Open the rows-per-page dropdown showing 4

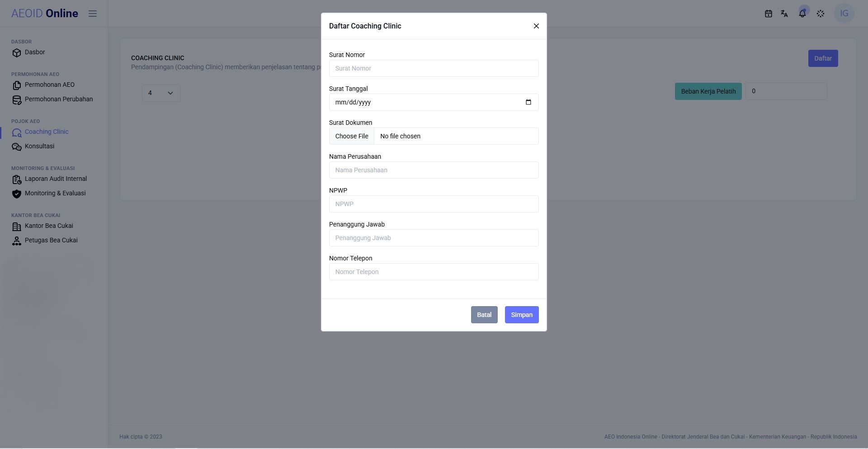point(161,93)
